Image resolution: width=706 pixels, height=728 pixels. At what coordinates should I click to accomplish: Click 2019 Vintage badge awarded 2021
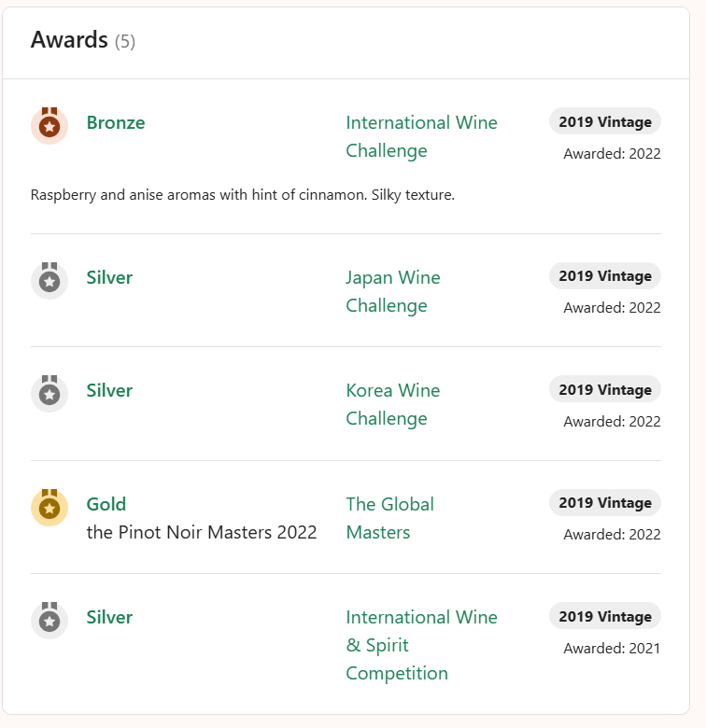[604, 616]
